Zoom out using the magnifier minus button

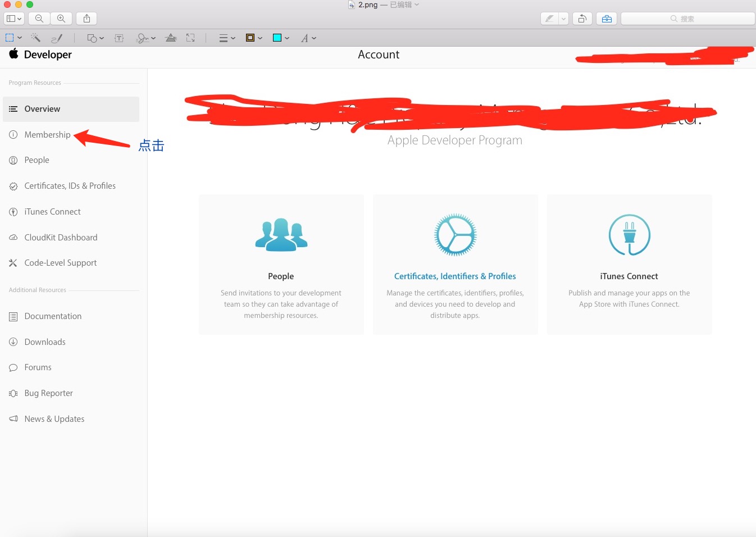39,19
